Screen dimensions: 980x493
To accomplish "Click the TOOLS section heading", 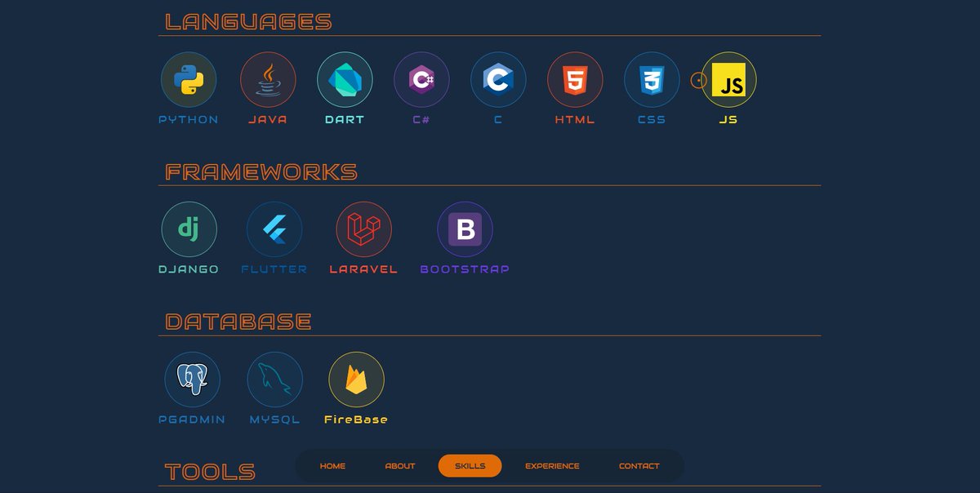I will [x=210, y=472].
